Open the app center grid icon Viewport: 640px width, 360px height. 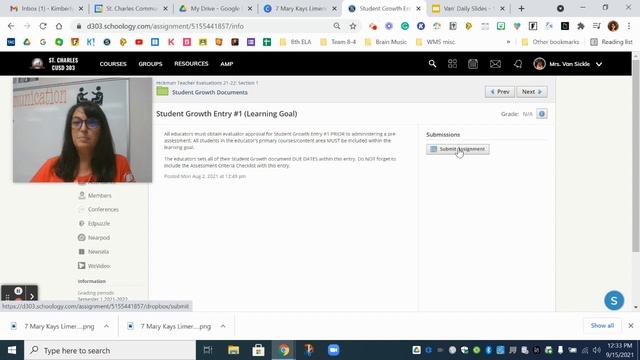452,64
